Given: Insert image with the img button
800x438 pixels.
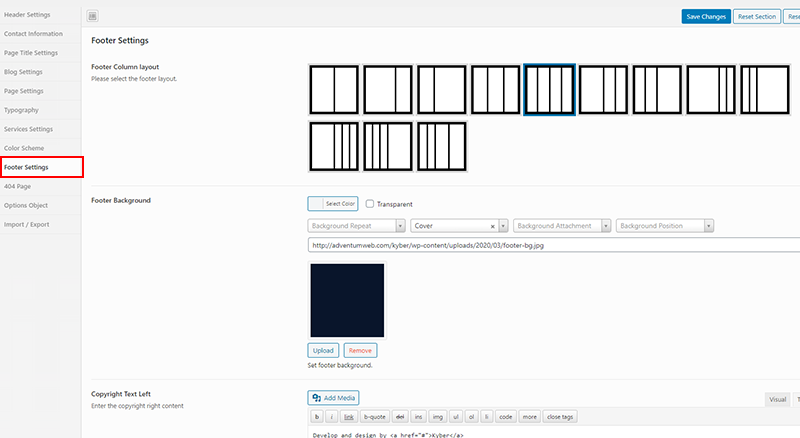Looking at the screenshot, I should coord(438,417).
